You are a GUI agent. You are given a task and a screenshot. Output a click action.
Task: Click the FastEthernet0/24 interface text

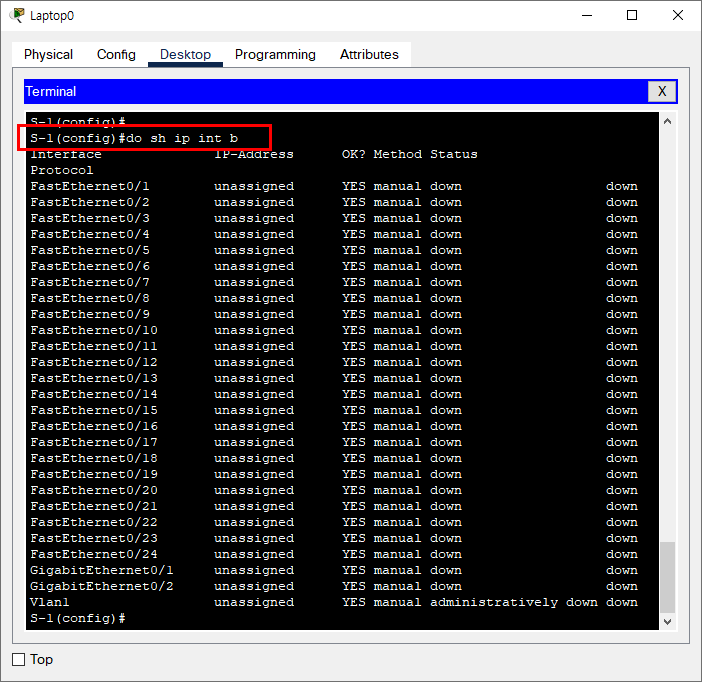click(94, 554)
